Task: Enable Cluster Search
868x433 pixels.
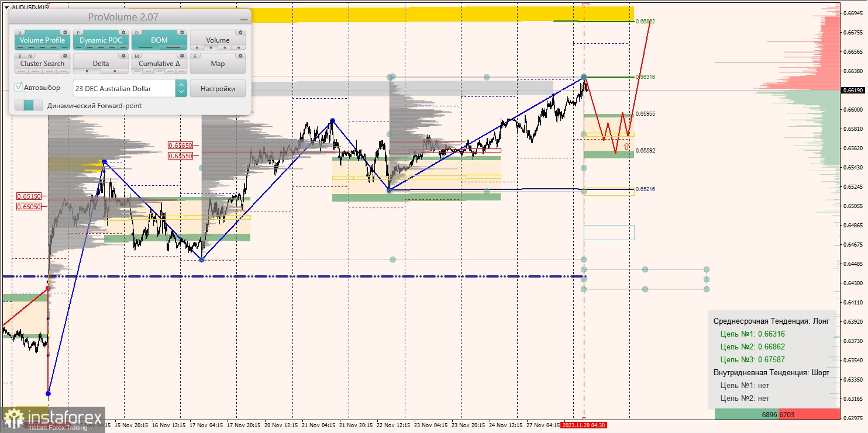Action: tap(42, 64)
